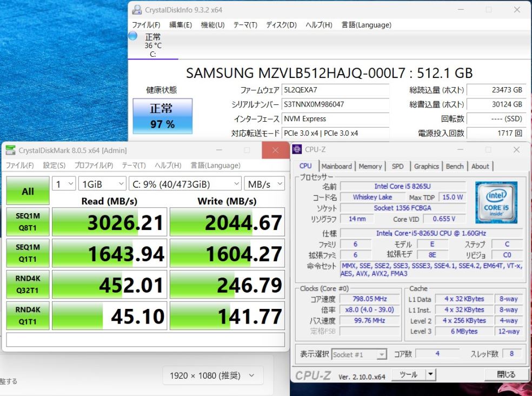Run the SEQ1M Q1T1 test
The height and width of the screenshot is (396, 532).
[28, 253]
